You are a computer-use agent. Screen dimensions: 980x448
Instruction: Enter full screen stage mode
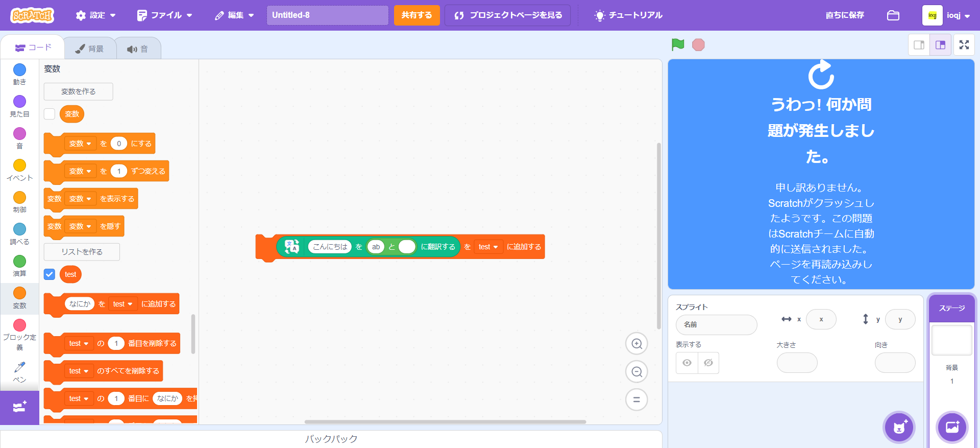(x=964, y=45)
